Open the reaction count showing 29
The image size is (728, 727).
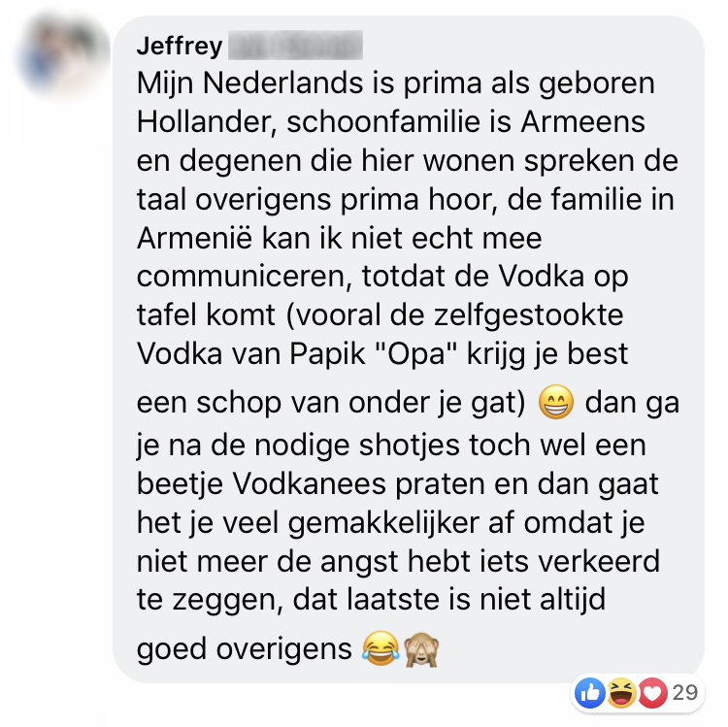pos(685,693)
